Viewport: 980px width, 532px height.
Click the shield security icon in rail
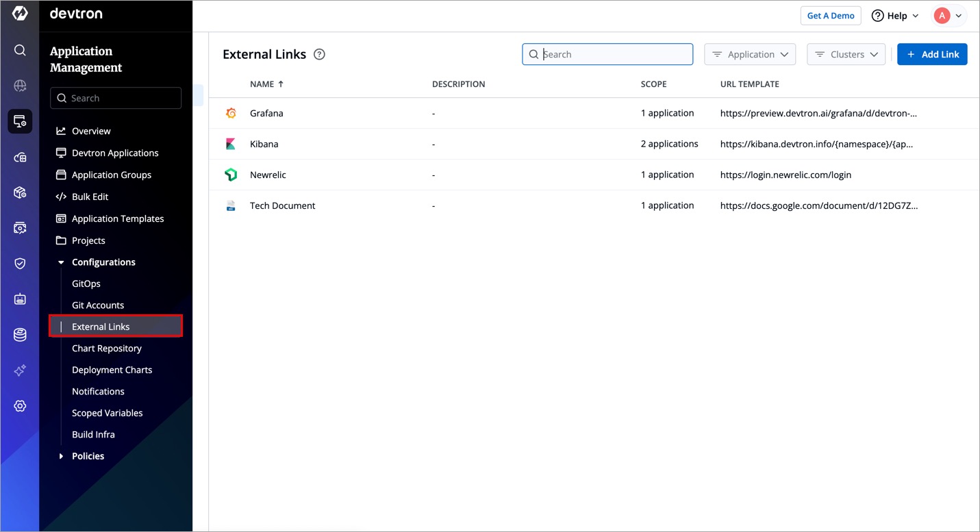click(x=20, y=264)
